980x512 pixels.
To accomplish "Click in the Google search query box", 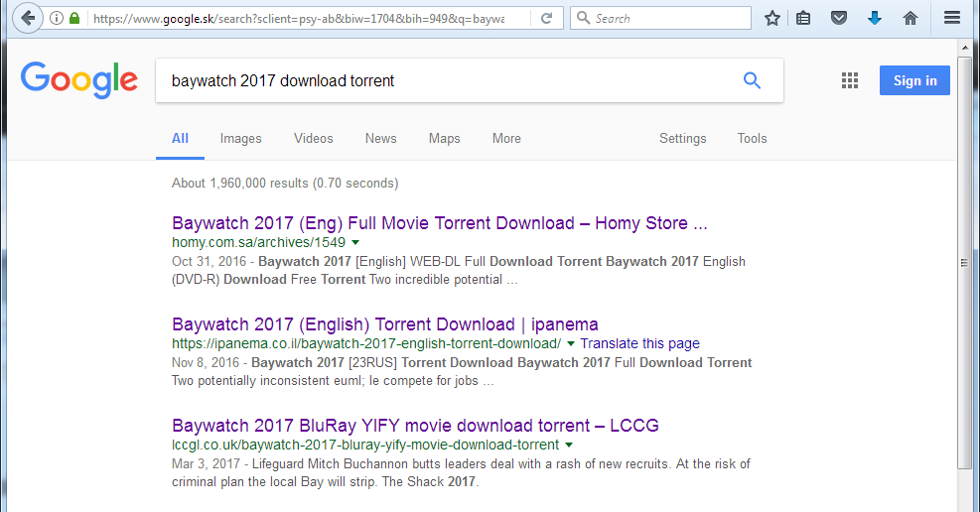I will [447, 81].
